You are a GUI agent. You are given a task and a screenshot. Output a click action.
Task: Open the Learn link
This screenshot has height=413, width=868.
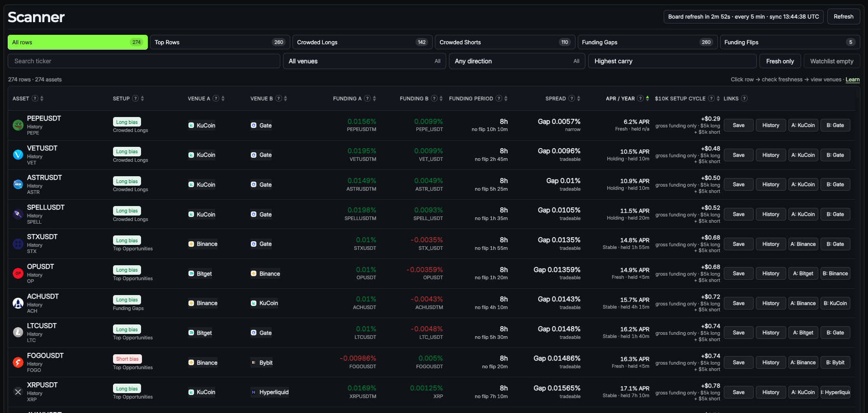tap(853, 80)
